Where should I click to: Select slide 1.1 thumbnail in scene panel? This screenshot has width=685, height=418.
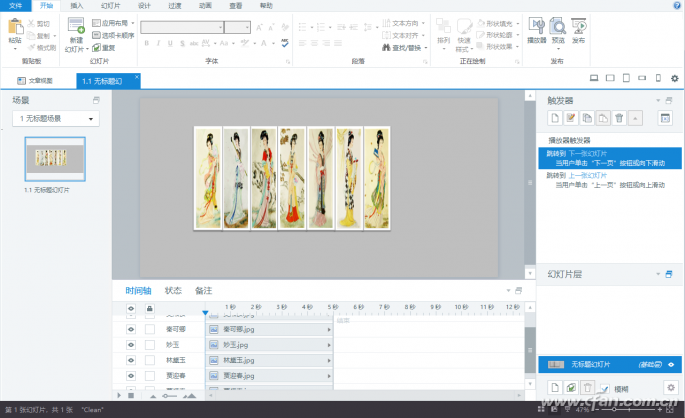tap(55, 159)
